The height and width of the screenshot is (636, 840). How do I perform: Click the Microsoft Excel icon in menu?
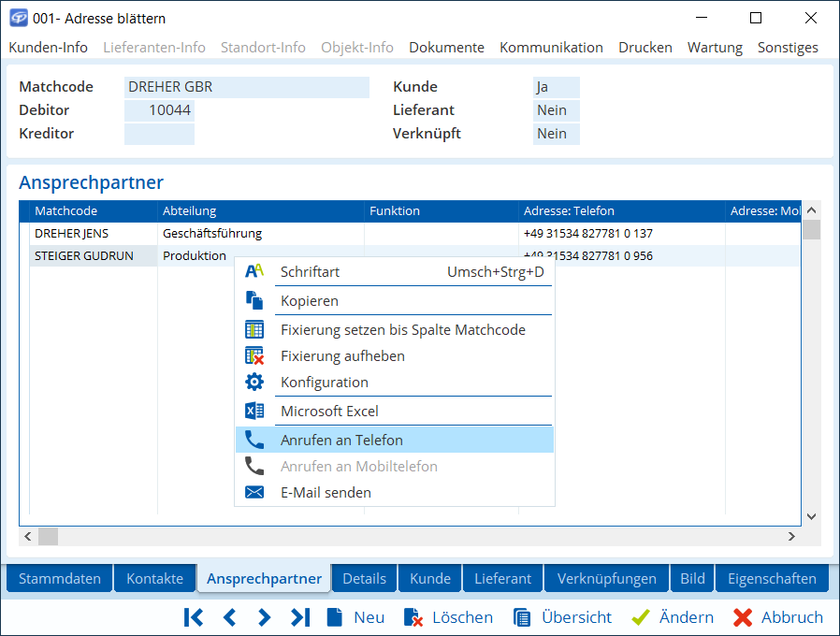(x=254, y=411)
